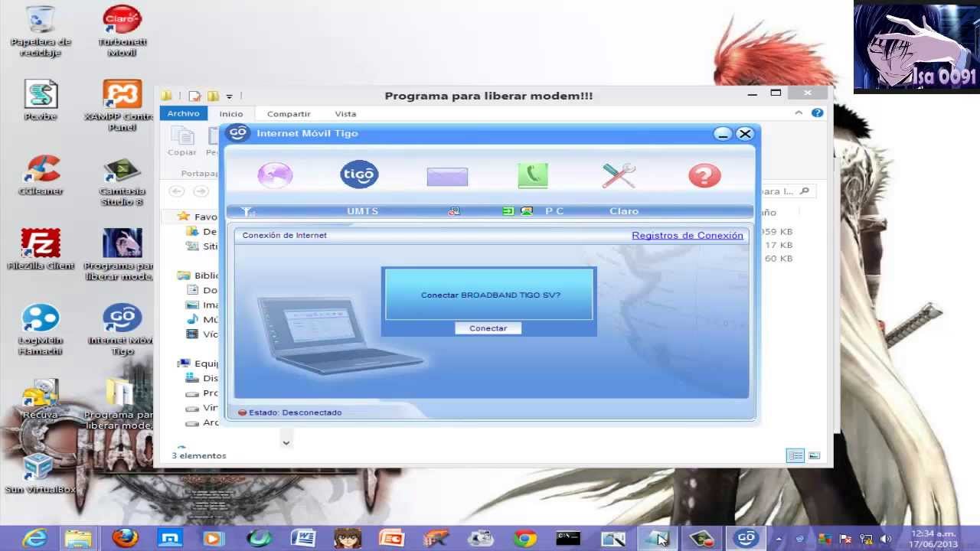
Task: Click the Conectar button
Action: tap(488, 328)
